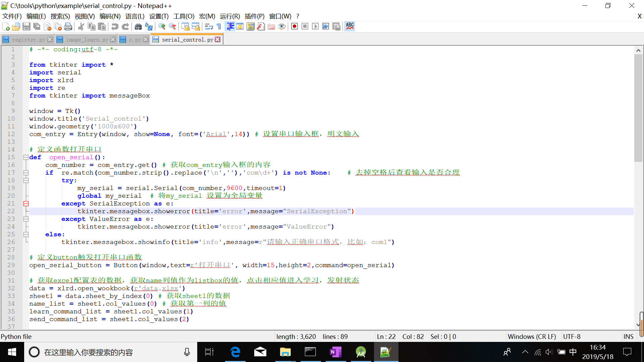Open the 语言(L) menu

(x=135, y=16)
